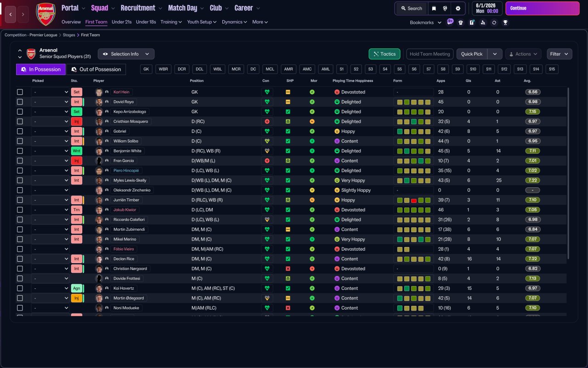Image resolution: width=588 pixels, height=368 pixels.
Task: Switch to the Out of Possession tab
Action: click(96, 69)
